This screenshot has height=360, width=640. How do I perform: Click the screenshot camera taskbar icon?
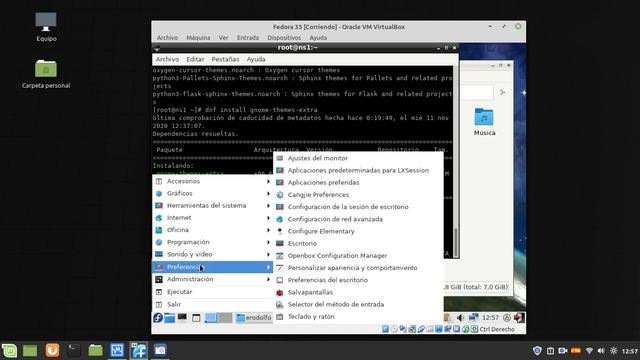(x=160, y=350)
